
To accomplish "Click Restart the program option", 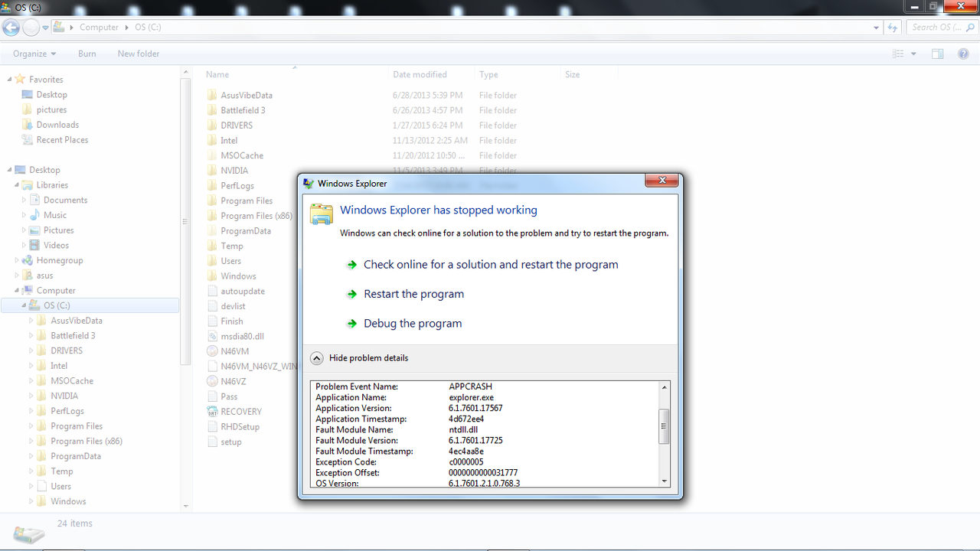I will [x=413, y=294].
